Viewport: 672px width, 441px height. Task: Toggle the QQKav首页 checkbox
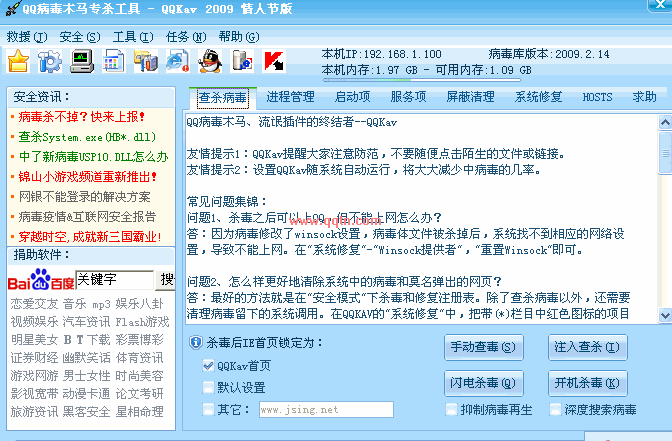208,366
